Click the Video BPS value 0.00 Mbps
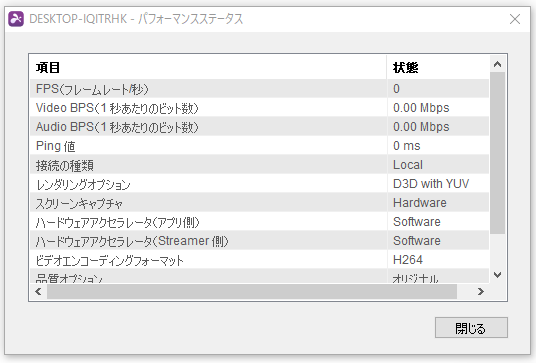Viewport: 536px width, 363px height. tap(421, 108)
